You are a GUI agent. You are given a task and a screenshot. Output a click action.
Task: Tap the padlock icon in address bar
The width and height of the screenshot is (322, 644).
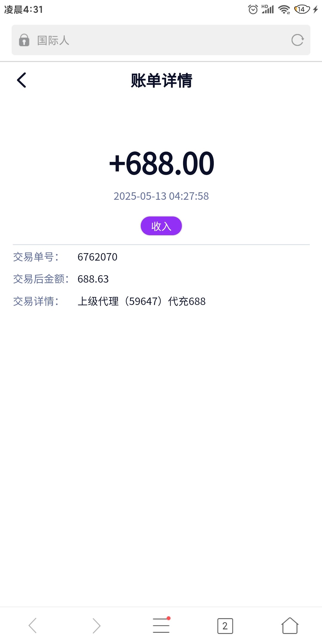24,40
